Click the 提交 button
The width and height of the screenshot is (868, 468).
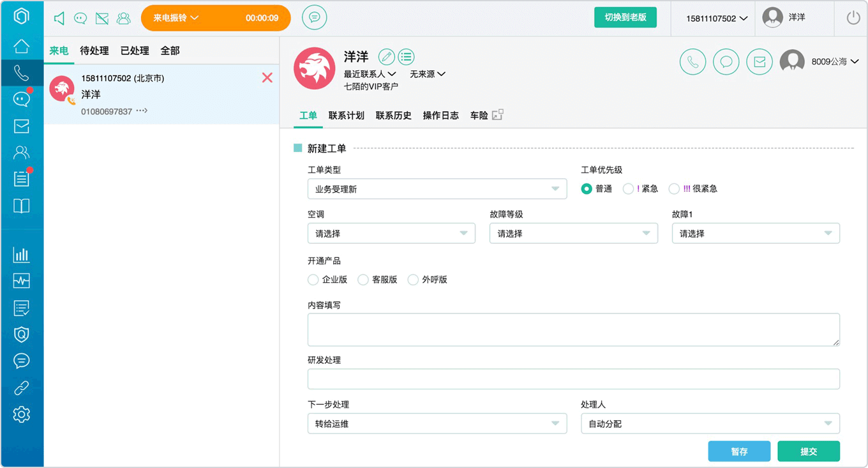[809, 451]
